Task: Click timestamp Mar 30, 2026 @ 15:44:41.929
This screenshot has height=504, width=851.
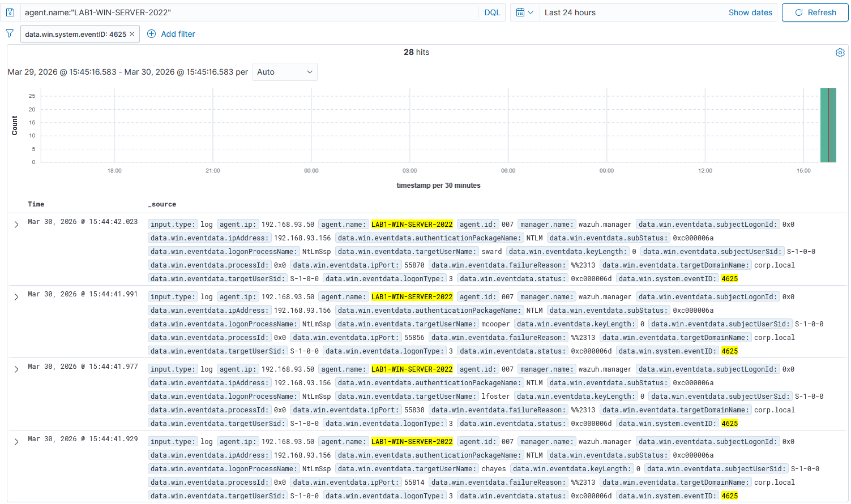Action: [x=83, y=439]
